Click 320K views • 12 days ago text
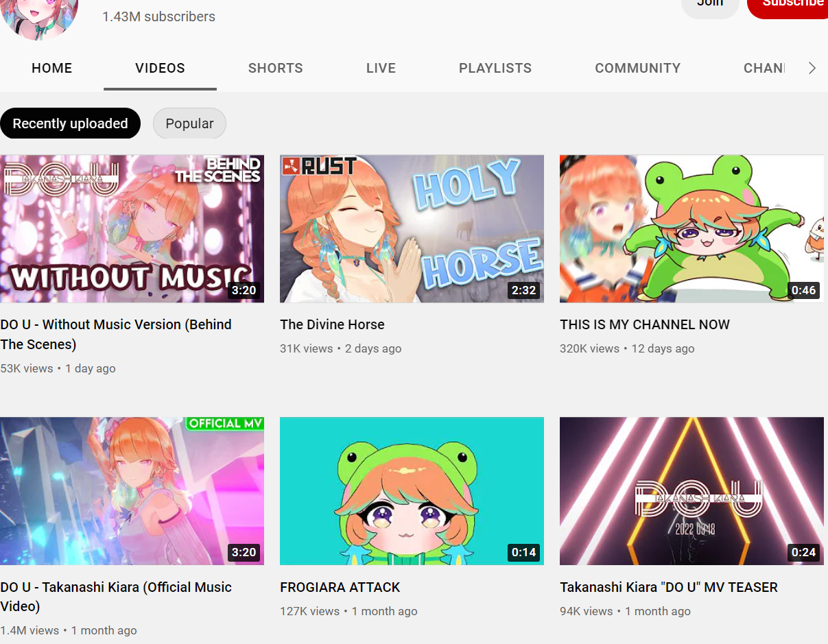 click(627, 348)
